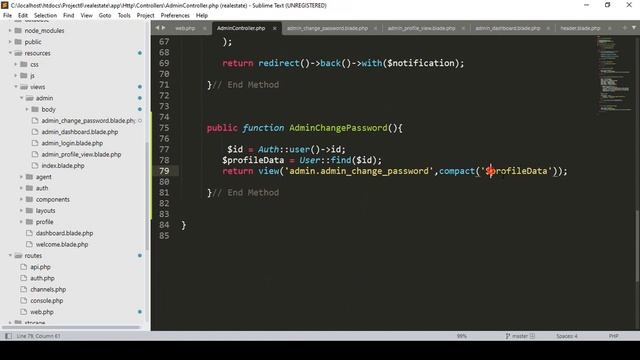Add new tab plus button
The image size is (640, 360).
coord(624,28)
